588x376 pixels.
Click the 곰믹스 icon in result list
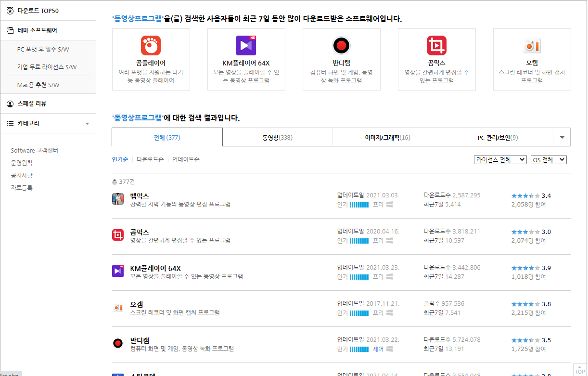coord(118,235)
